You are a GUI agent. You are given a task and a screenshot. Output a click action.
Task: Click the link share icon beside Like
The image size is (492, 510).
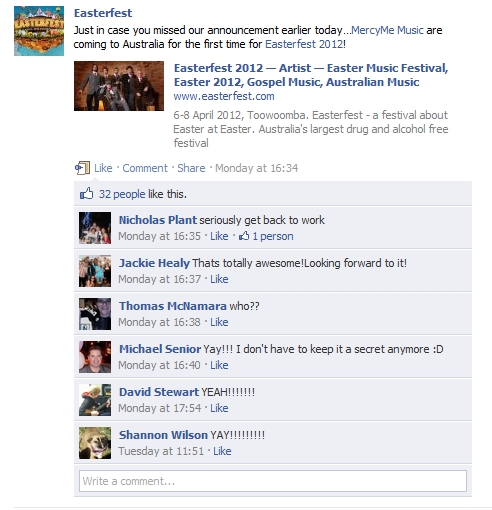82,168
